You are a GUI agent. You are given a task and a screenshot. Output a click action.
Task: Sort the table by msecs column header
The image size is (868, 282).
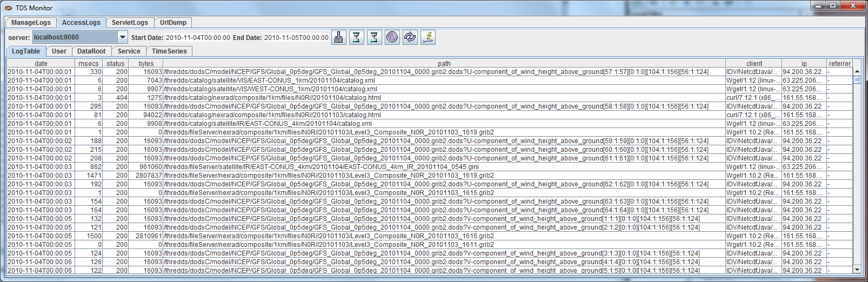[89, 64]
